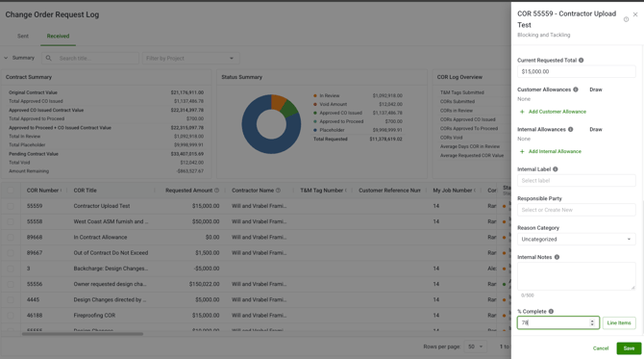The image size is (644, 359).
Task: Click 'Backcharge: Design Changes...' cell
Action: coord(111,269)
